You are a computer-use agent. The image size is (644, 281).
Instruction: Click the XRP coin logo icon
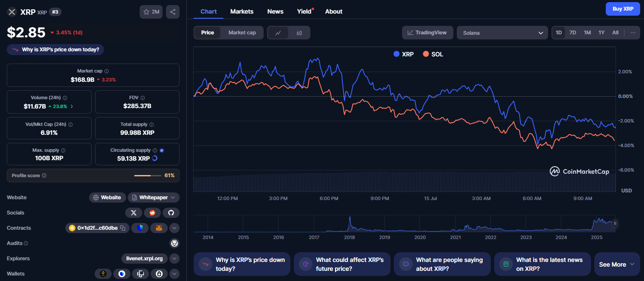12,12
